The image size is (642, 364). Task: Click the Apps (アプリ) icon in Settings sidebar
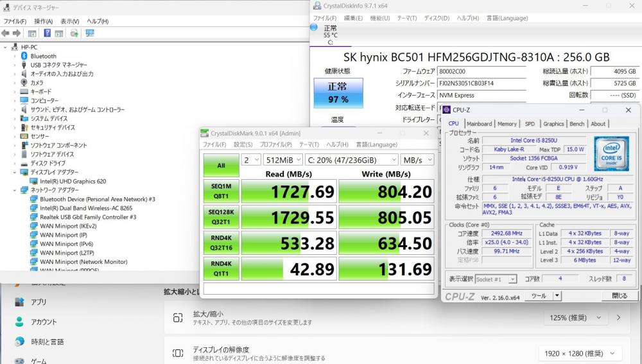[19, 302]
